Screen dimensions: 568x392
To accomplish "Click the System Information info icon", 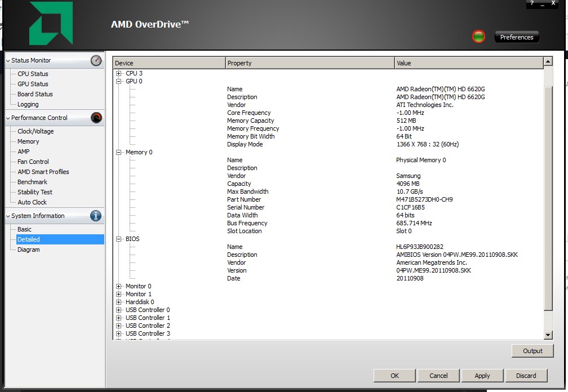I will pos(96,216).
